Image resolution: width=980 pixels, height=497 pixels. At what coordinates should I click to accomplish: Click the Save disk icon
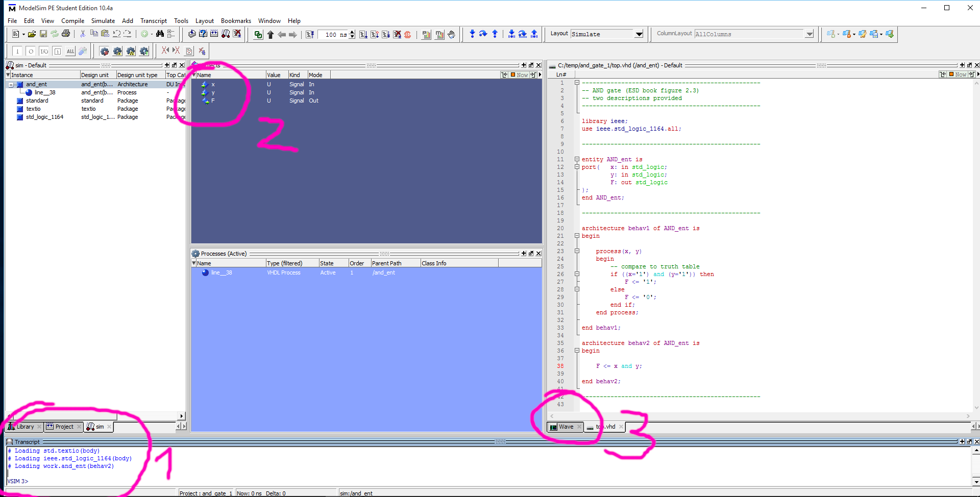point(43,34)
